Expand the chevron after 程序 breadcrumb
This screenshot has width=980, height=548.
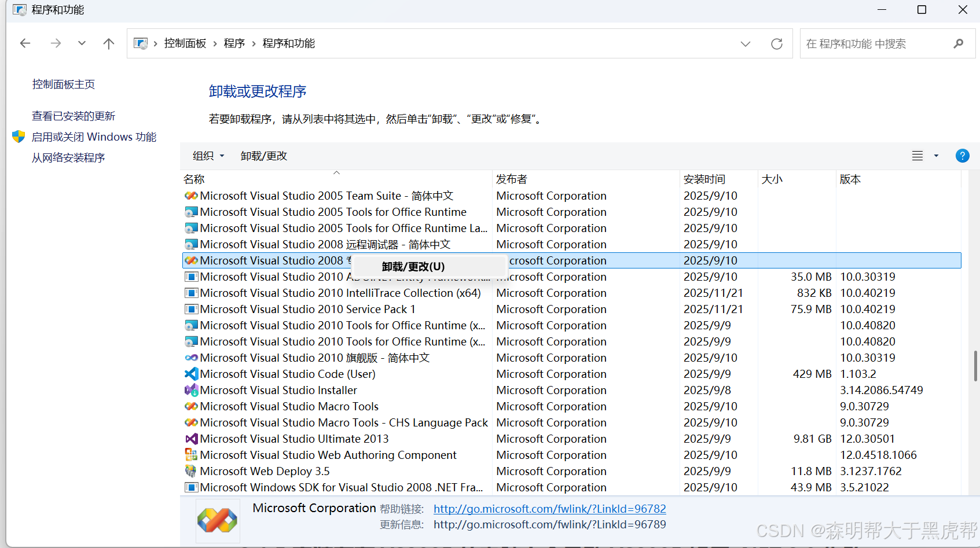(x=254, y=44)
